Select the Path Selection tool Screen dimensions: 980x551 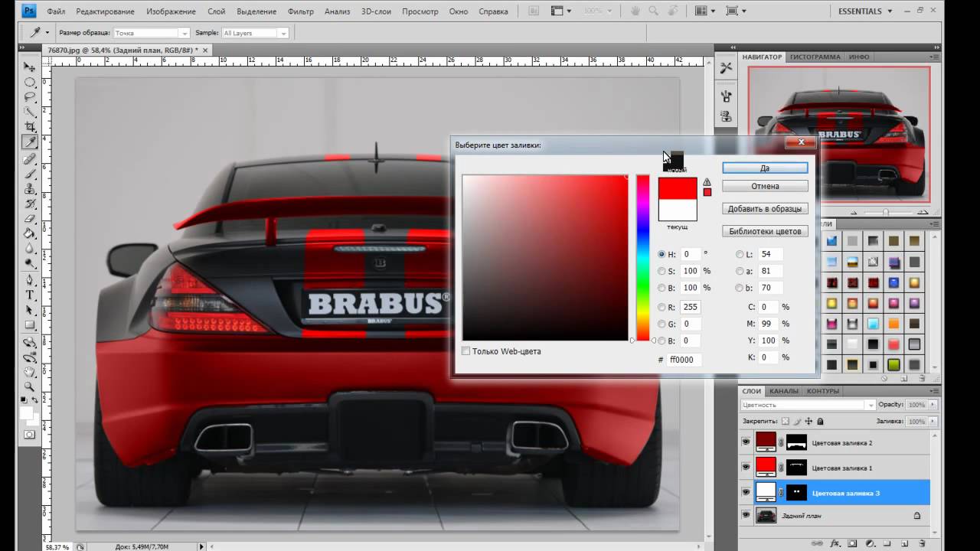pos(30,310)
